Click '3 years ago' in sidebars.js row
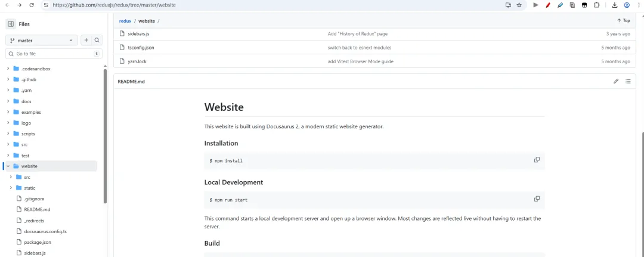 tap(618, 33)
